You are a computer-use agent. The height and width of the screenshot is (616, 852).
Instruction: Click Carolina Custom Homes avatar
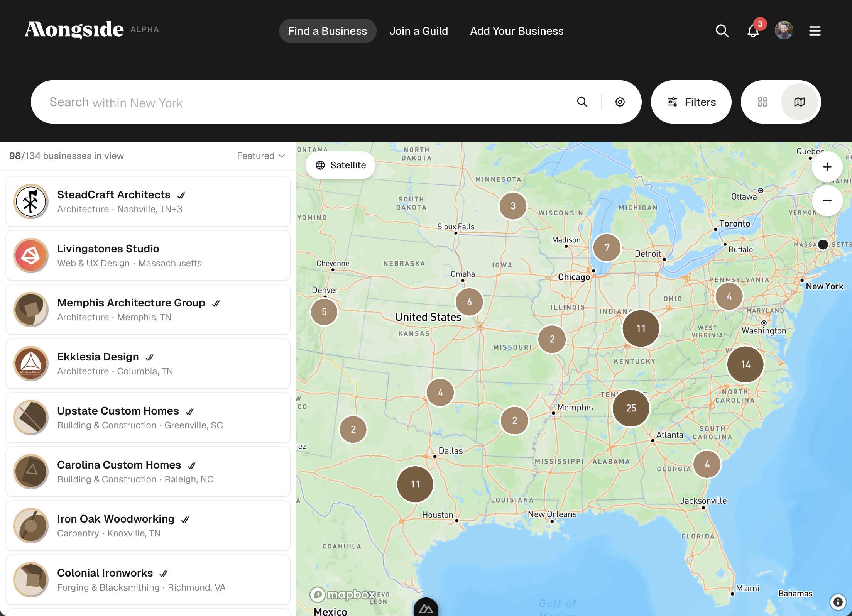pyautogui.click(x=31, y=472)
